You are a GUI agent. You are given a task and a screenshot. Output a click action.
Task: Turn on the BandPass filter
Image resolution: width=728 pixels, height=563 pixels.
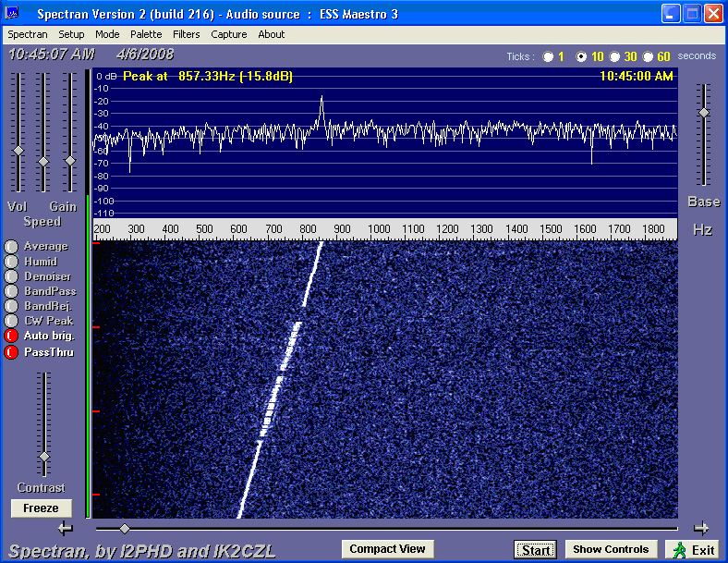[11, 291]
